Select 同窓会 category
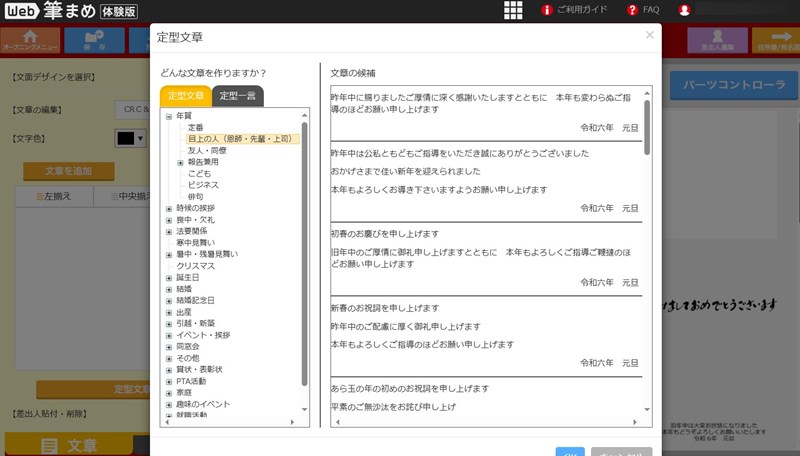This screenshot has width=800, height=456. click(188, 346)
